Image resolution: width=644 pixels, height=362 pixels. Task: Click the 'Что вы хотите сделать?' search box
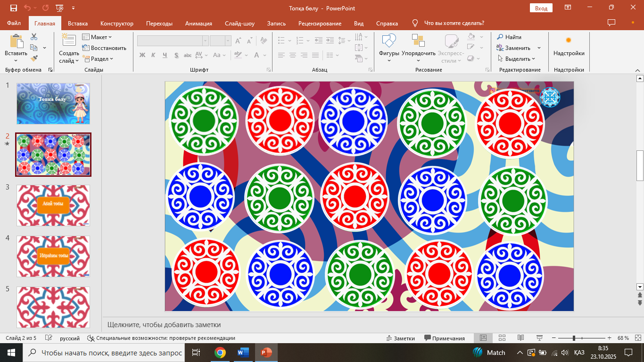pos(454,23)
